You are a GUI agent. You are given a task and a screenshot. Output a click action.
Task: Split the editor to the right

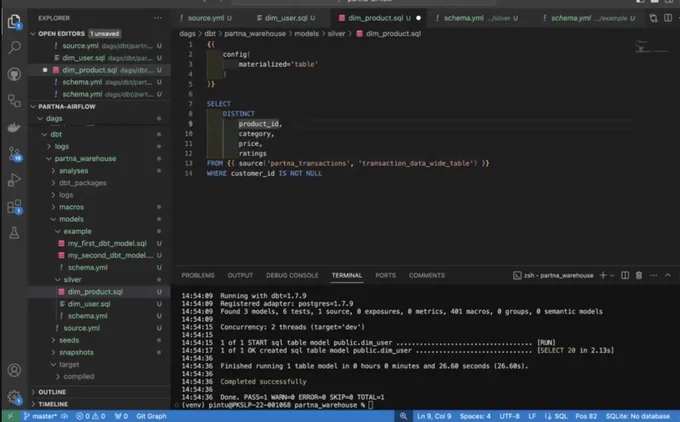(668, 18)
